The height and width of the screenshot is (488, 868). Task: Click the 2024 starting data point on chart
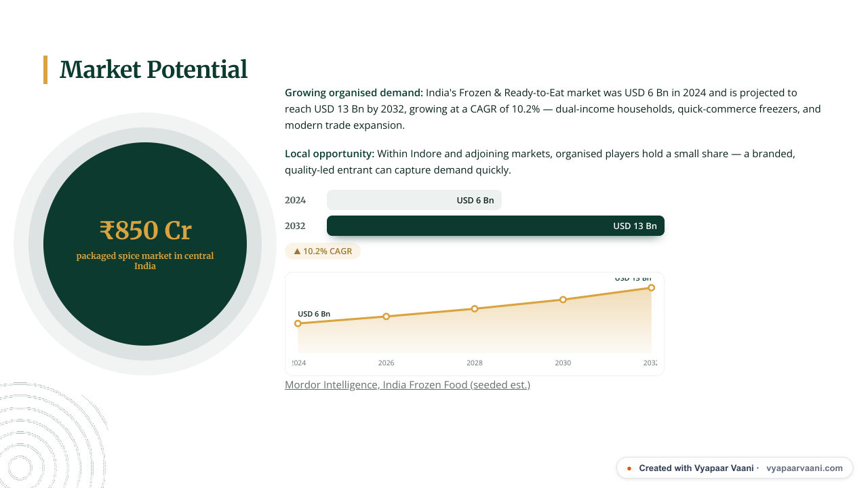(298, 324)
